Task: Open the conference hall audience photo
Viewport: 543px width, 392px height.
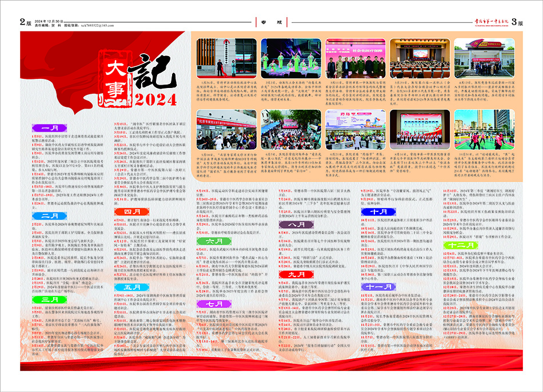Action: [x=420, y=58]
